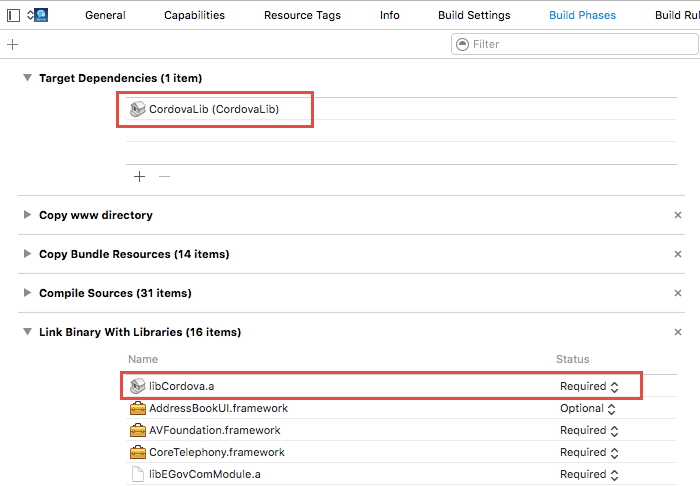This screenshot has height=486, width=700.
Task: Click the add build phase plus icon
Action: click(12, 45)
